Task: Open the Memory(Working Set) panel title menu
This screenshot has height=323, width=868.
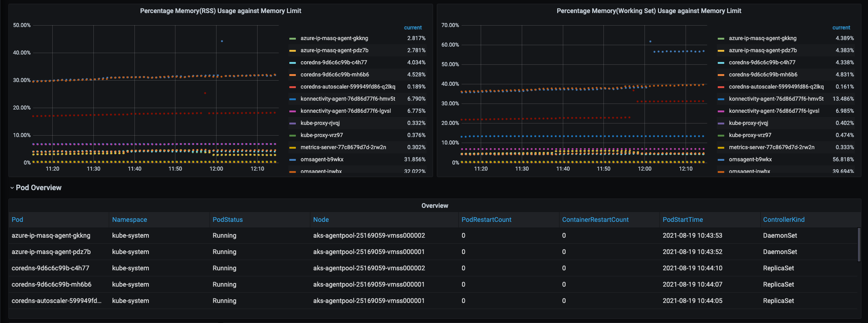Action: pos(649,11)
